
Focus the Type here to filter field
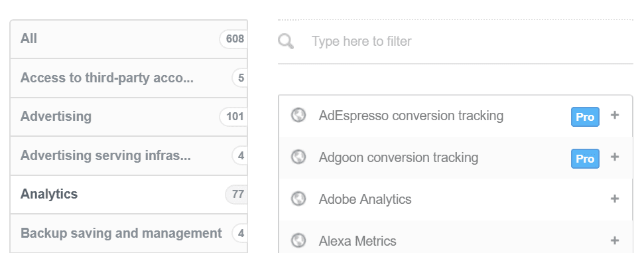coord(456,42)
